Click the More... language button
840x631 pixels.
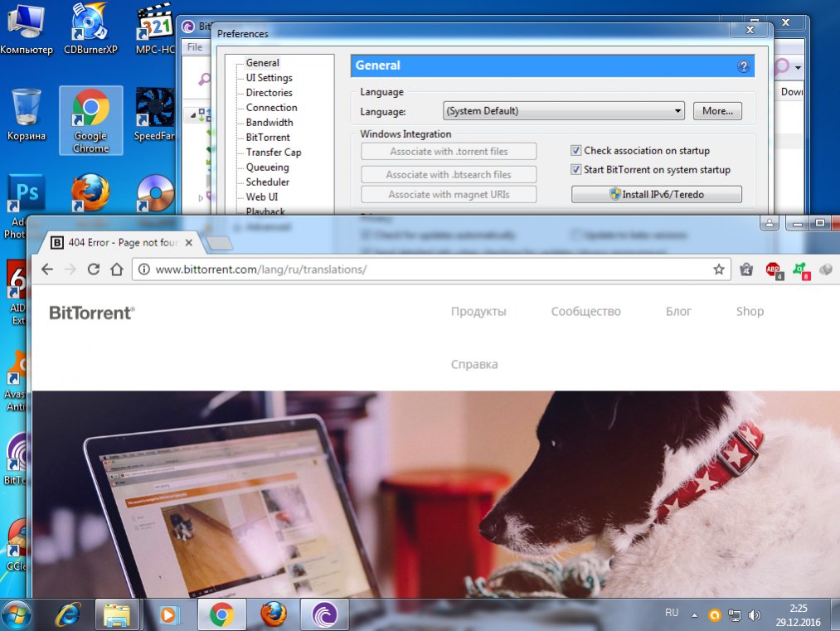tap(717, 111)
